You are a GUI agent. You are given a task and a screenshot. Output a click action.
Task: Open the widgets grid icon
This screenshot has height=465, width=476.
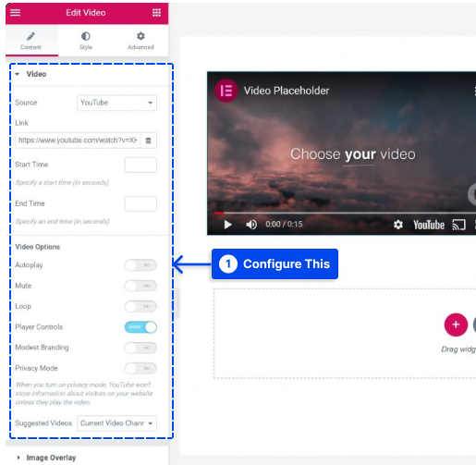156,13
